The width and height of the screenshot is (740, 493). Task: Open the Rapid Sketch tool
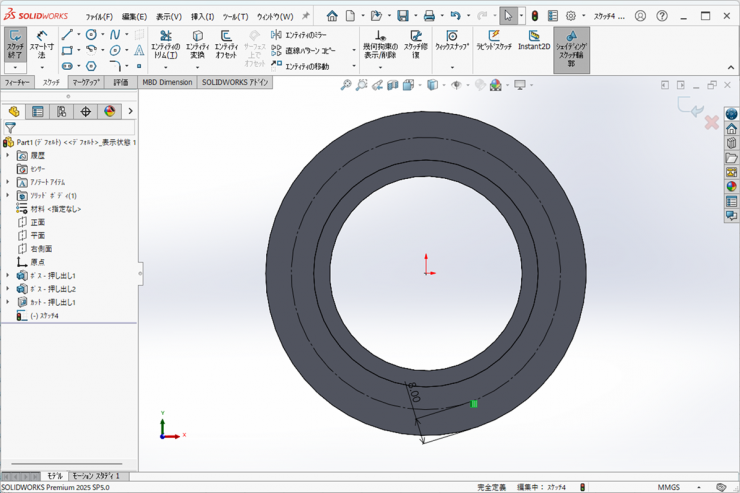pyautogui.click(x=494, y=41)
